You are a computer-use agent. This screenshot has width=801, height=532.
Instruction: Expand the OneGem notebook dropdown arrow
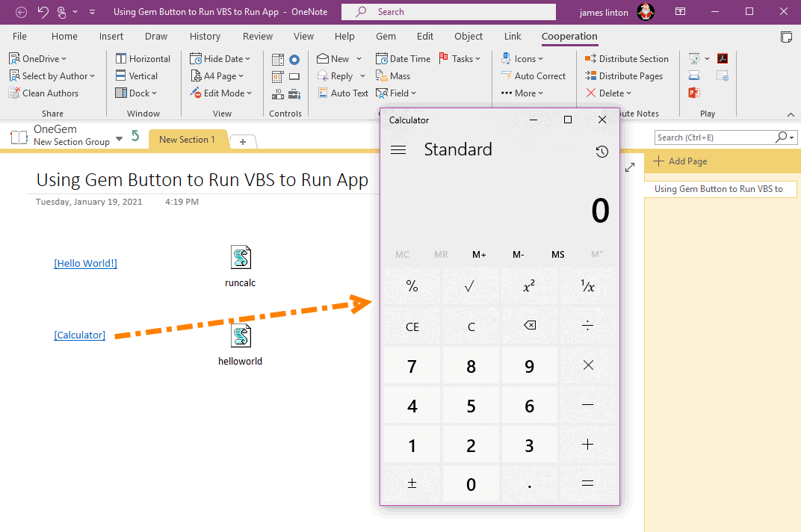coord(119,138)
